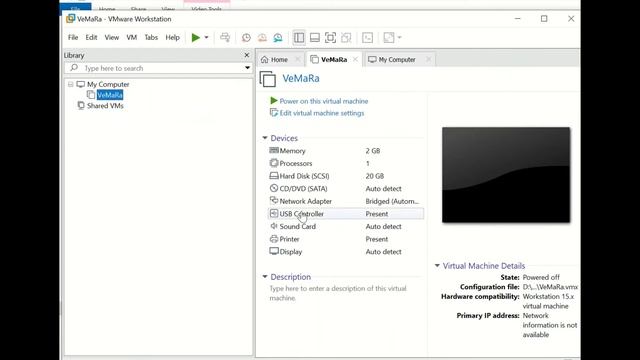Enter full screen mode icon
640x360 pixels.
pos(330,38)
